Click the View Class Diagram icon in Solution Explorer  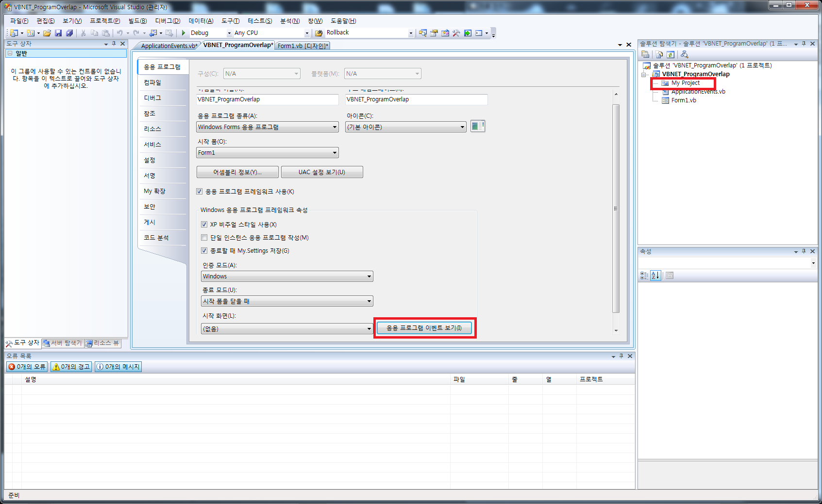(x=685, y=54)
